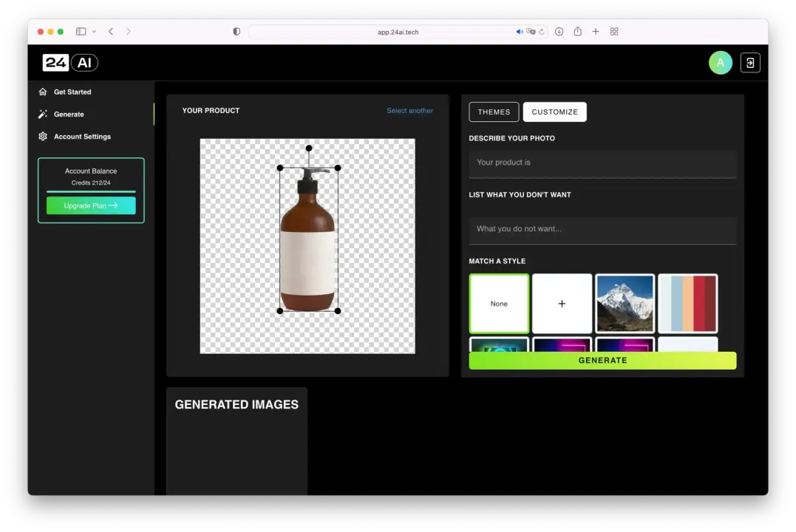796x532 pixels.
Task: Select the Customize tab
Action: pyautogui.click(x=554, y=112)
